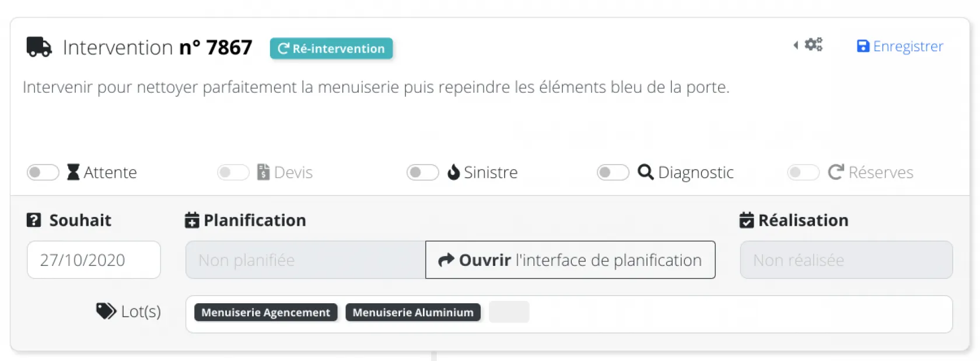Toggle the Devis switch
Screen dimensions: 980x361
point(233,173)
